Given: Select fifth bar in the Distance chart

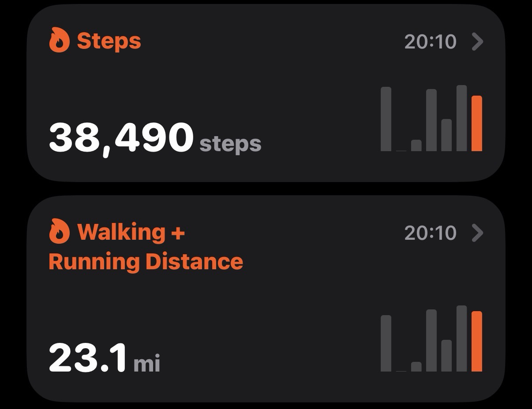Looking at the screenshot, I should [x=446, y=356].
